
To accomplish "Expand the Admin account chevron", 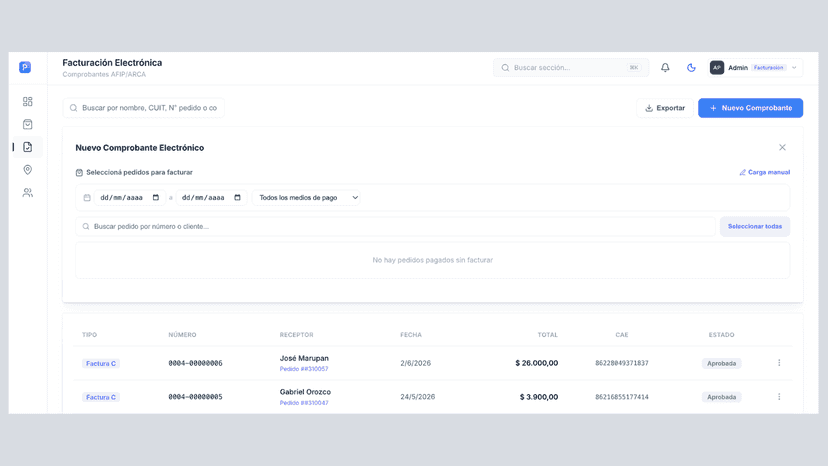I will click(x=794, y=68).
